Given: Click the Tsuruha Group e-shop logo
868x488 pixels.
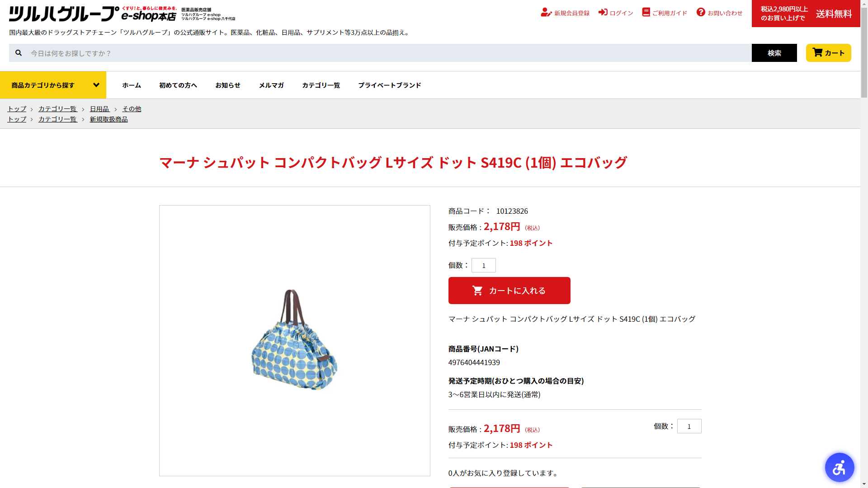Looking at the screenshot, I should (x=93, y=14).
